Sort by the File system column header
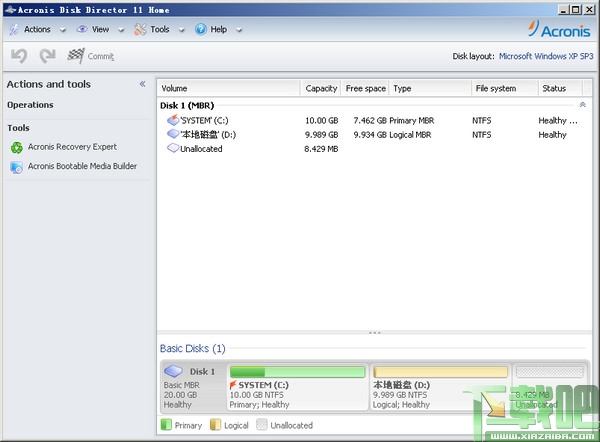The image size is (600, 442). [x=505, y=88]
